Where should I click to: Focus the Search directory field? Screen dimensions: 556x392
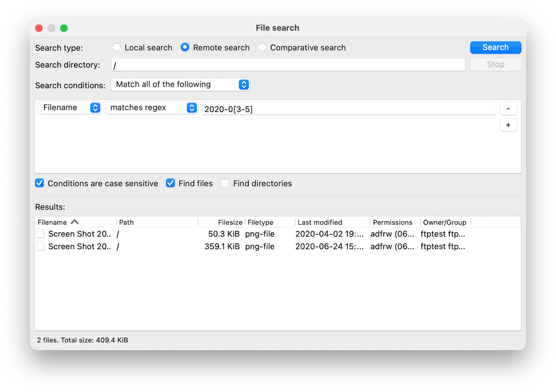288,65
